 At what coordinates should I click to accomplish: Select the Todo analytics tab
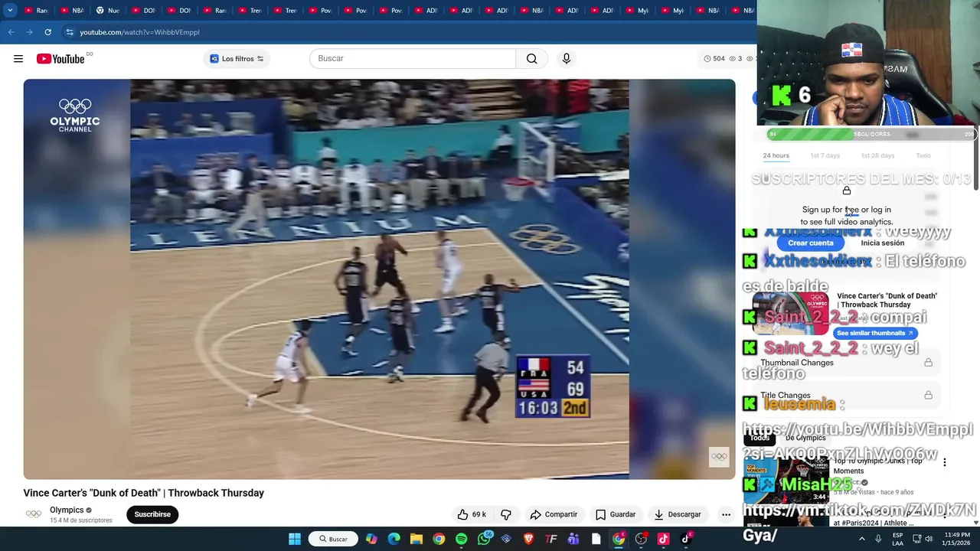click(x=923, y=155)
